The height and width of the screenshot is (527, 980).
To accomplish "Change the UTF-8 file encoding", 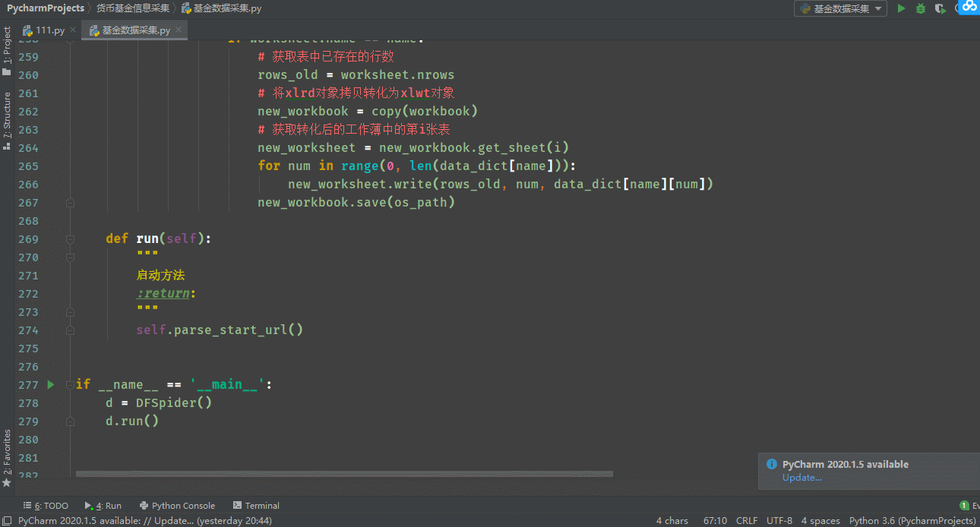I will 779,521.
